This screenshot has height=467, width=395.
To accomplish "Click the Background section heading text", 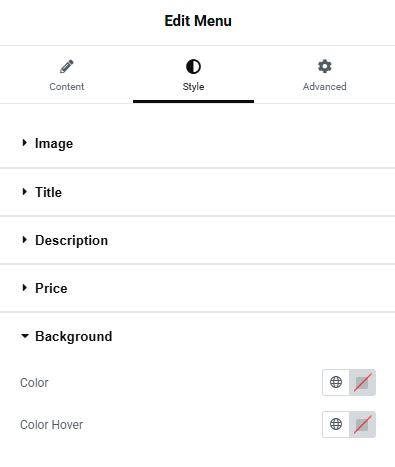I will [x=74, y=337].
